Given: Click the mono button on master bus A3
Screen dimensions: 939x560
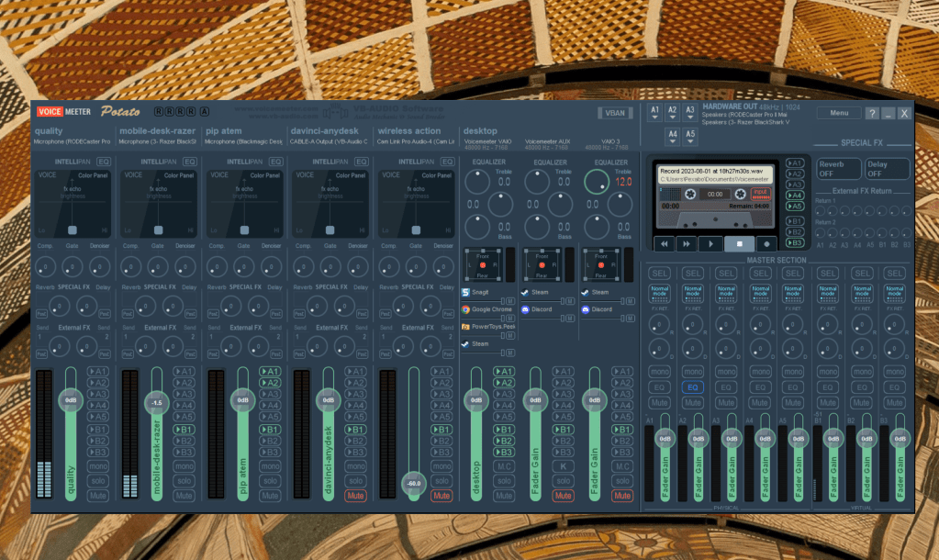Looking at the screenshot, I should coord(726,372).
